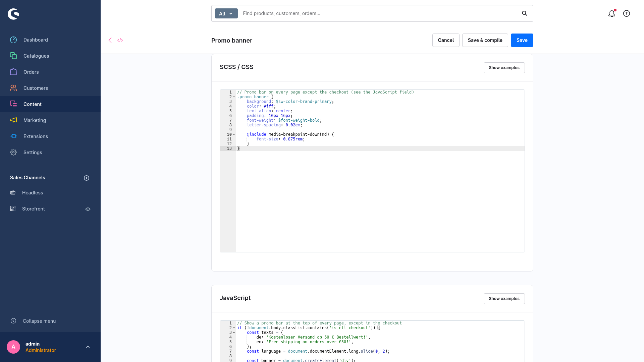Open the Dashboard icon in sidebar

tap(13, 40)
